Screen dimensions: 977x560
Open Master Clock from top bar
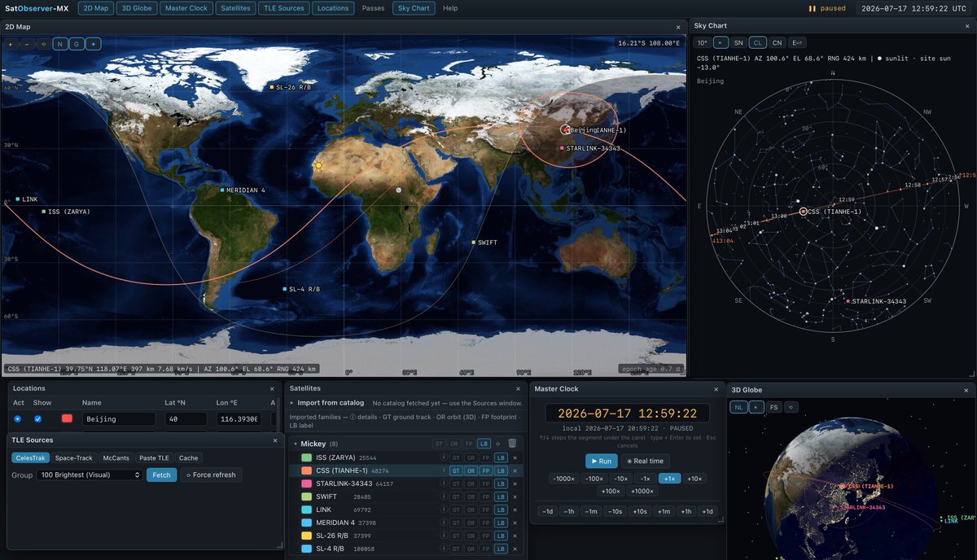(186, 8)
